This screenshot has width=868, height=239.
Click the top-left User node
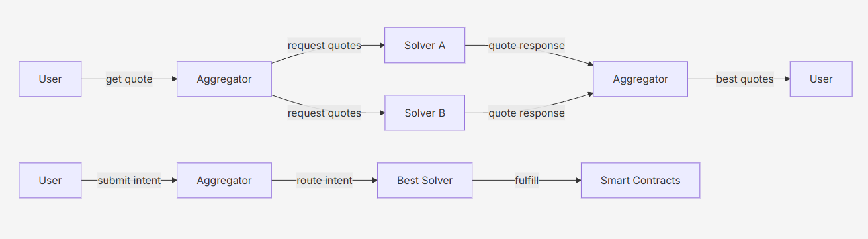50,79
